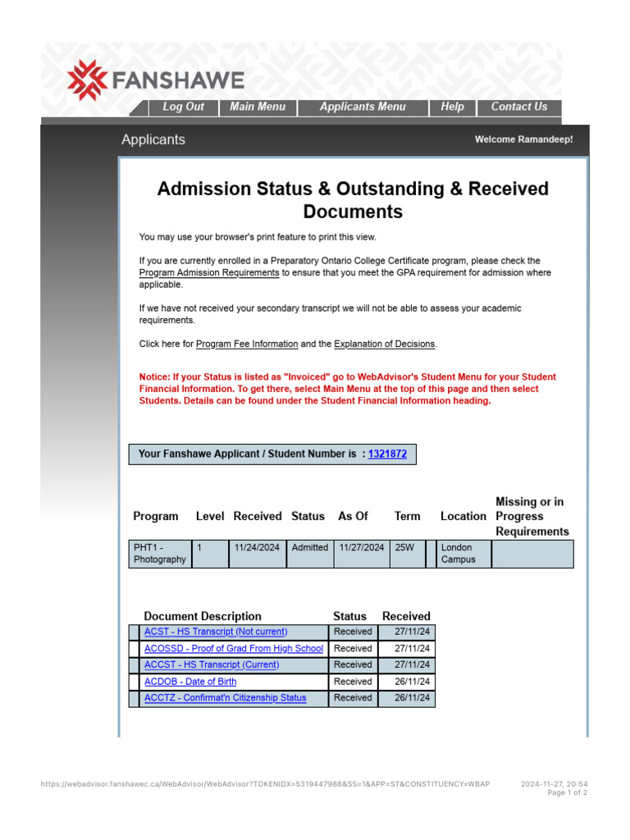
Task: Select the PHT1 - Photography program cell
Action: tap(160, 554)
